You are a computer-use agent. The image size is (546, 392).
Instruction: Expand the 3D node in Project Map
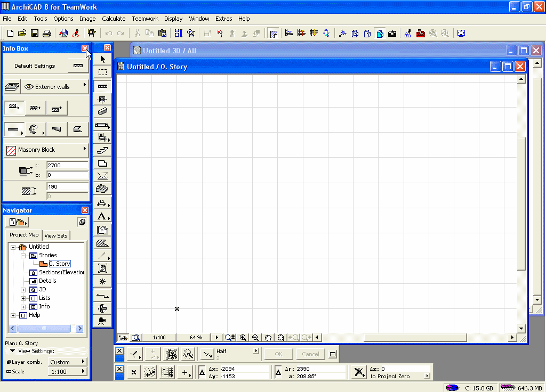point(23,290)
